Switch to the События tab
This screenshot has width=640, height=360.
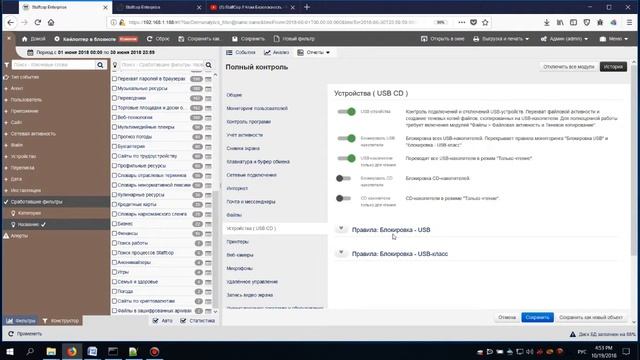[x=241, y=52]
